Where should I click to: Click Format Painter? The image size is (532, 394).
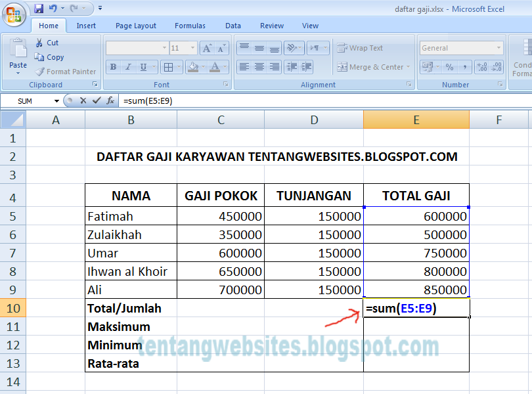[66, 72]
